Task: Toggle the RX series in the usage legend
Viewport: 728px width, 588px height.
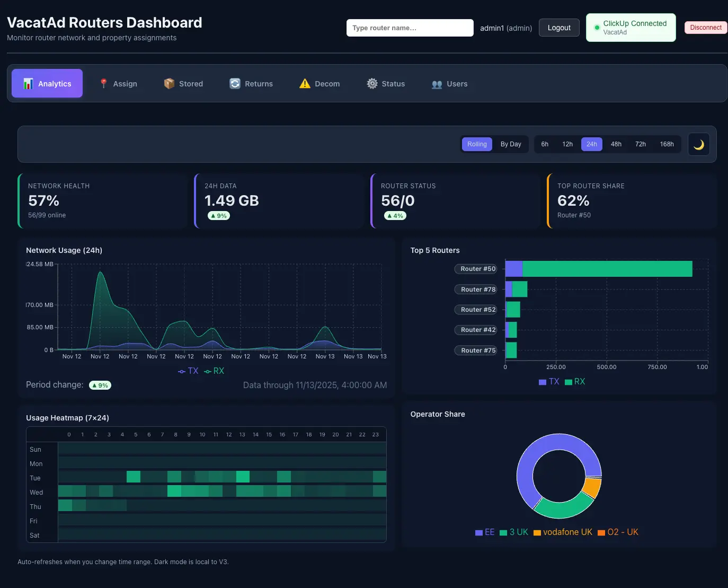Action: click(214, 371)
